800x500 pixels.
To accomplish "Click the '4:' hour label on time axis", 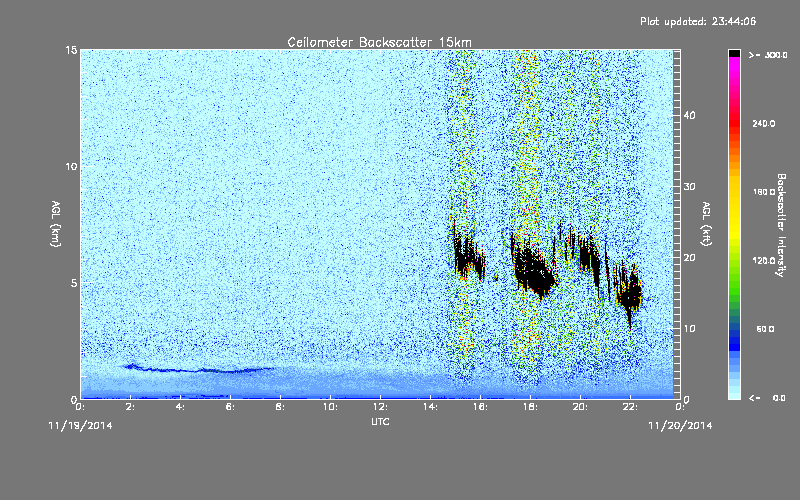I will coord(180,407).
